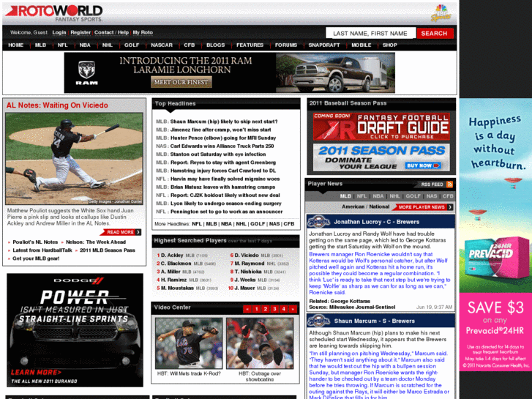This screenshot has width=532, height=399.
Task: Click Brewers logo beside Jonathan Lucroy
Action: 318,222
